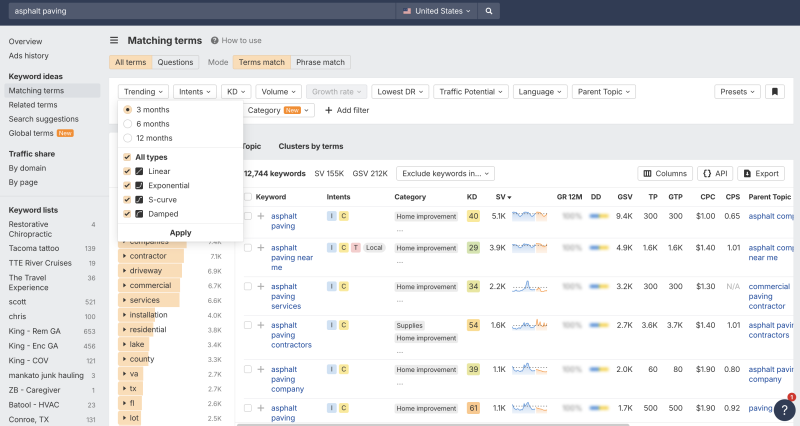The image size is (800, 426).
Task: Toggle the hamburger sidebar menu icon
Action: pyautogui.click(x=114, y=40)
